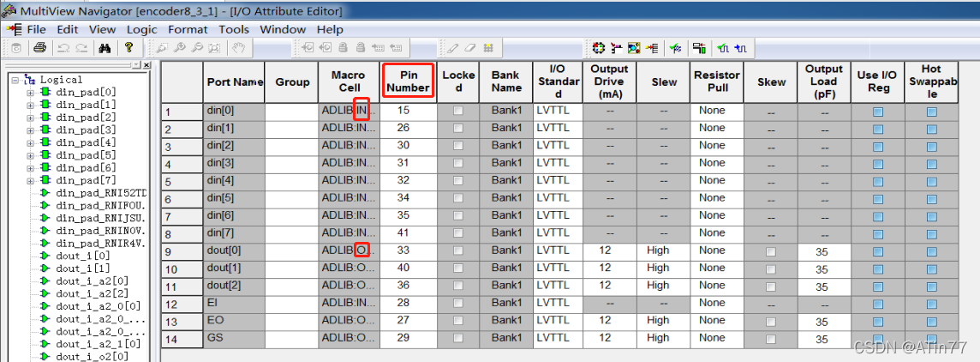
Task: Select dout_i_a2[2] in the Logical tree
Action: [x=92, y=293]
